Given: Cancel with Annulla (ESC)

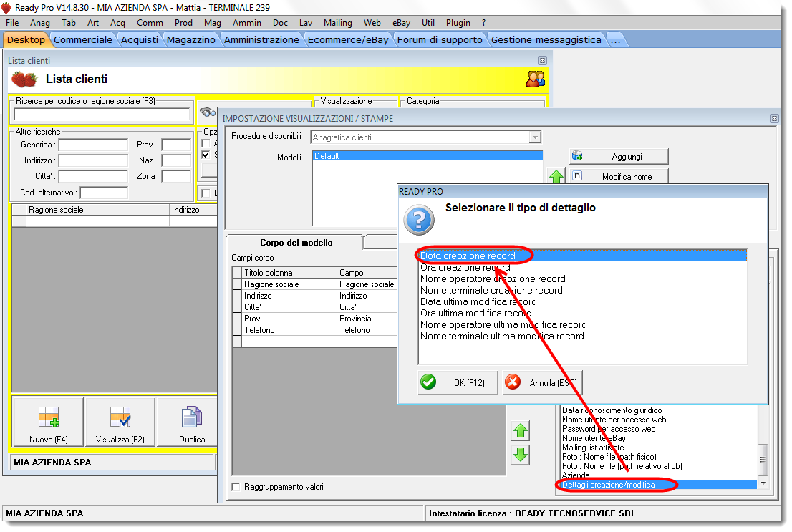Looking at the screenshot, I should (x=543, y=382).
